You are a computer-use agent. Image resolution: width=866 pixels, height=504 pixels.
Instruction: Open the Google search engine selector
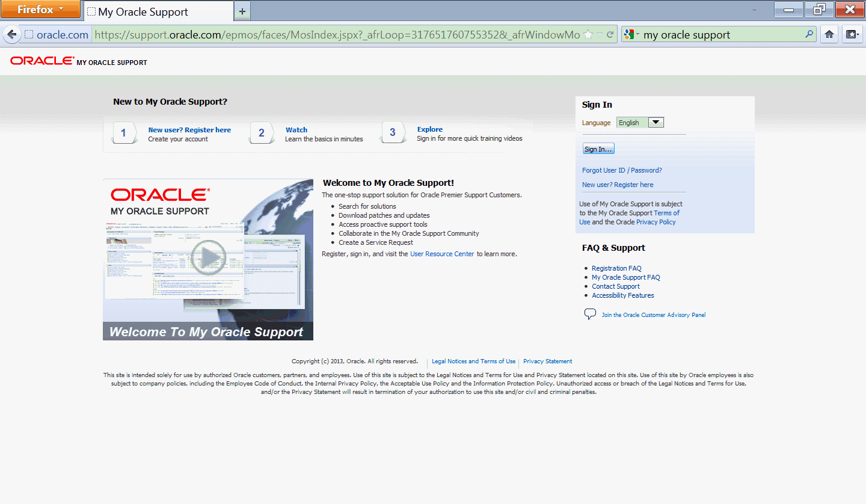click(x=631, y=35)
